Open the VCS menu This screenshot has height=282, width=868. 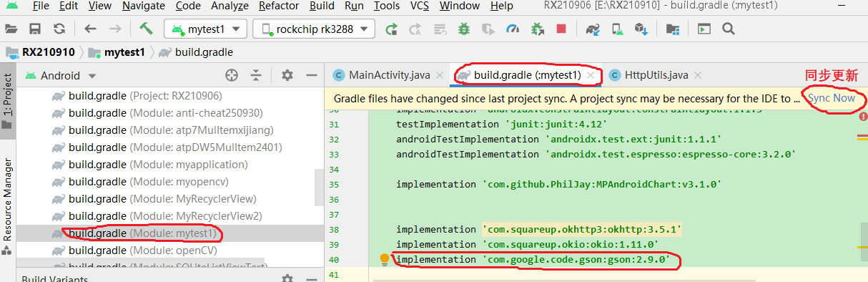pyautogui.click(x=420, y=6)
